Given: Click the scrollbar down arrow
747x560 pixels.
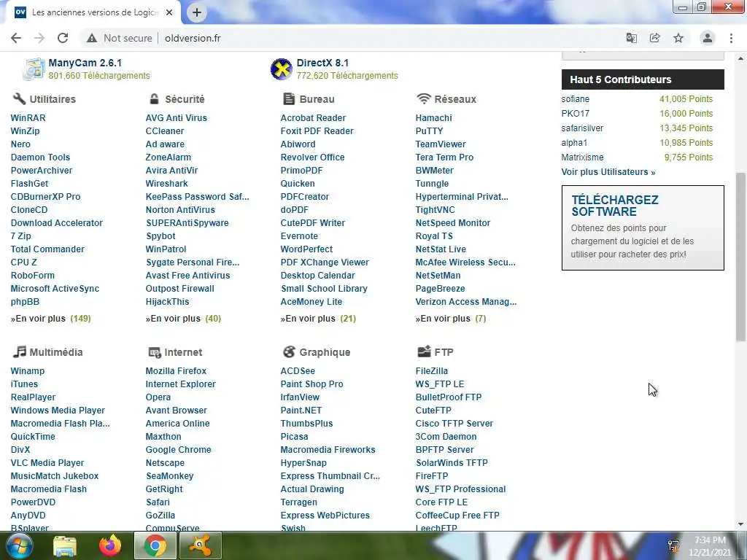Looking at the screenshot, I should pyautogui.click(x=740, y=524).
